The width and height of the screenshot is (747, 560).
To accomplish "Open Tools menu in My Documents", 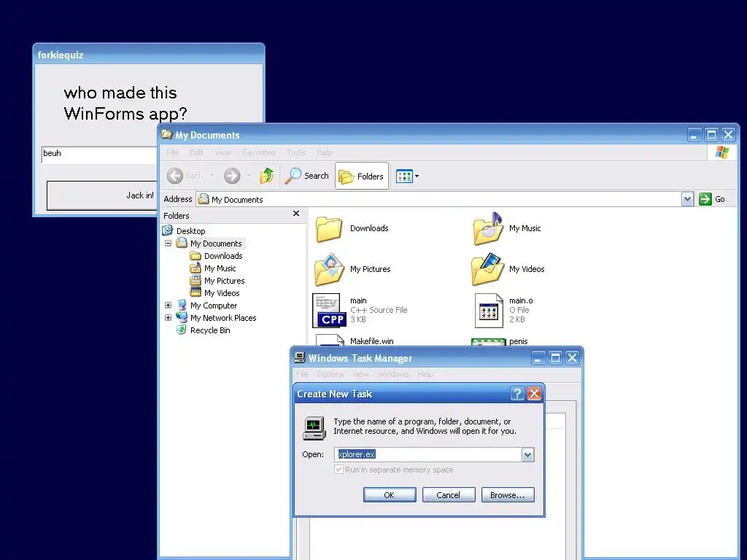I will pos(295,152).
